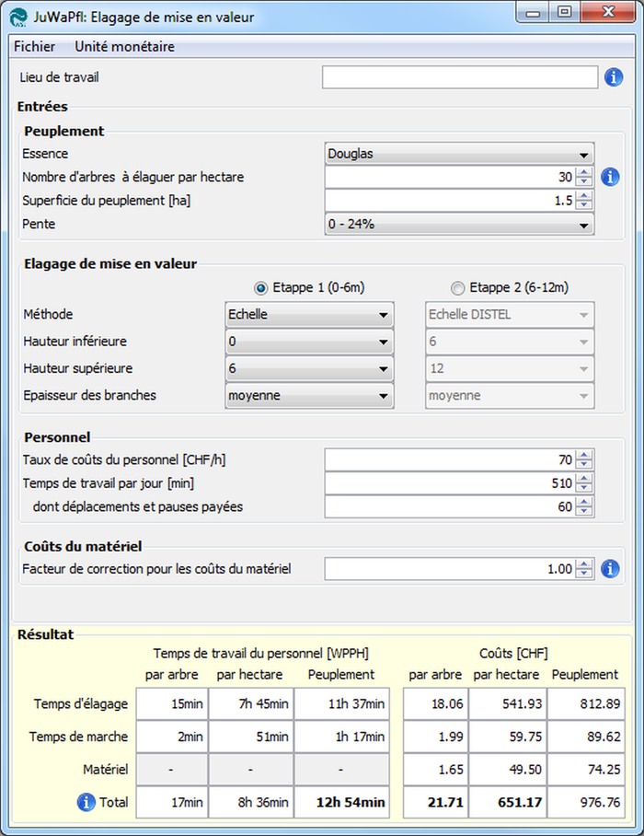Click the déplacements et pauses payées field
644x836 pixels.
[449, 506]
